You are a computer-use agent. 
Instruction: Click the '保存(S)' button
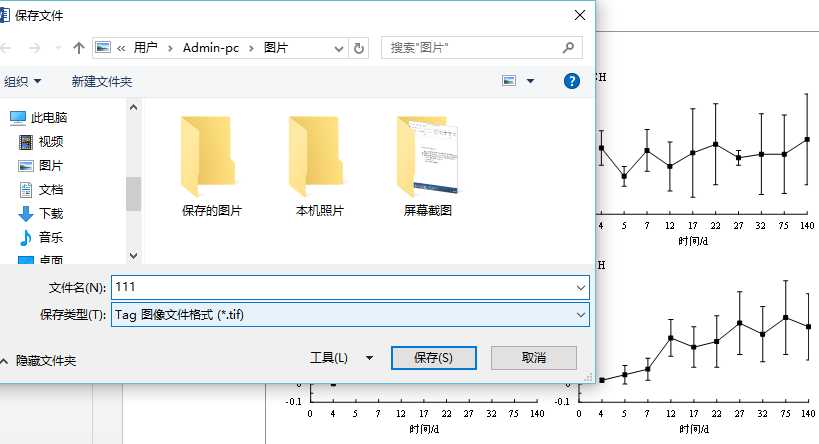tap(434, 358)
